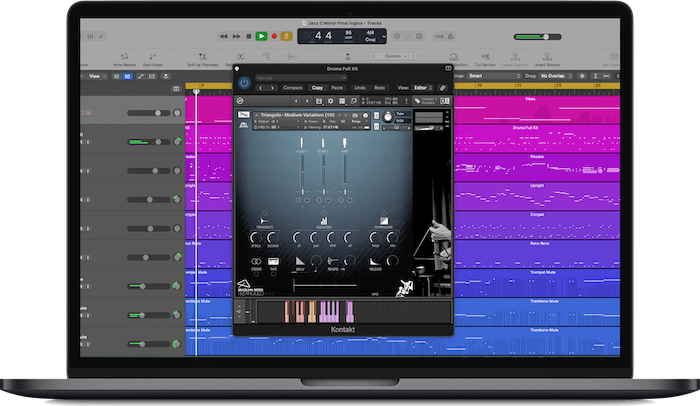Click the instrument info icon in Kontakt
700x406 pixels.
point(364,115)
